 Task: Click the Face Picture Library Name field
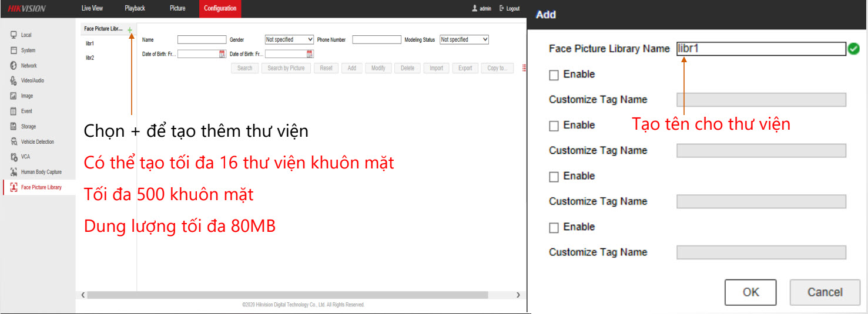pos(760,49)
